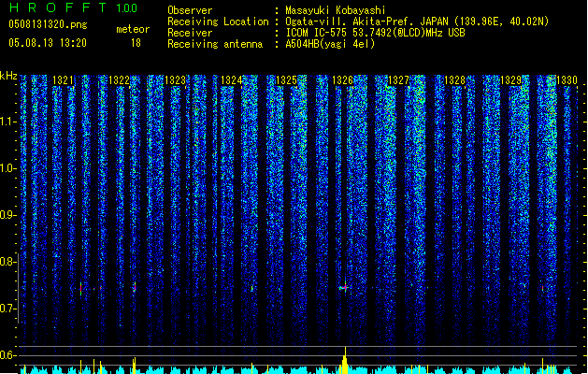Click the Observer label
588x374 pixels.
click(190, 10)
